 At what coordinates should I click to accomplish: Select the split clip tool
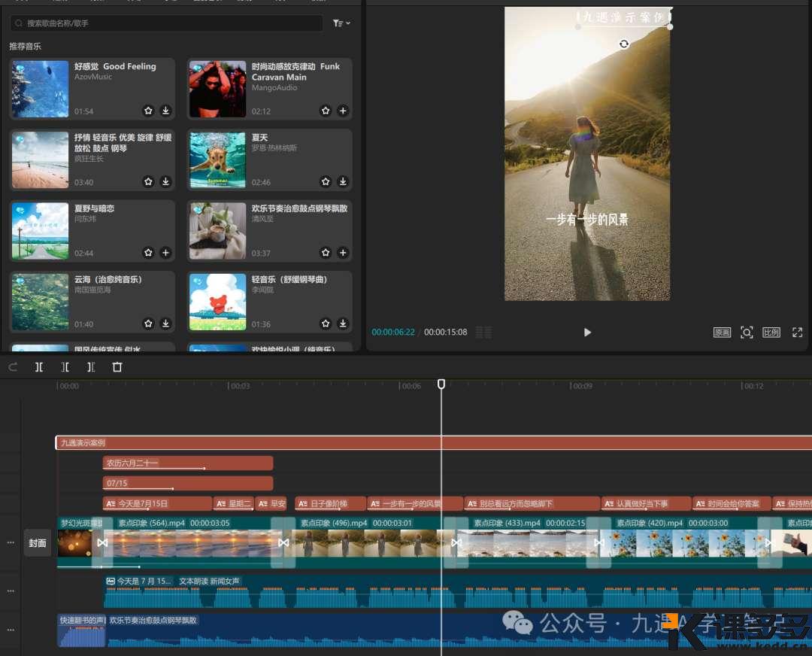click(39, 367)
